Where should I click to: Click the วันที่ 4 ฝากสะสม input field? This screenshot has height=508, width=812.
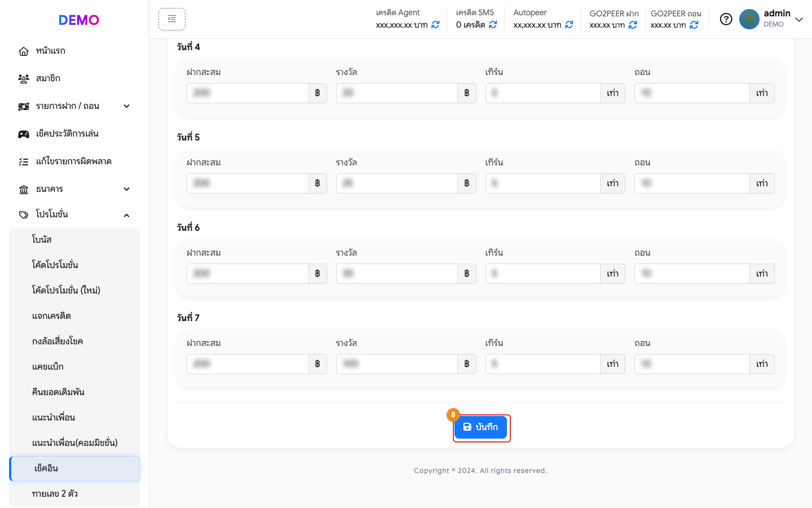pyautogui.click(x=248, y=93)
